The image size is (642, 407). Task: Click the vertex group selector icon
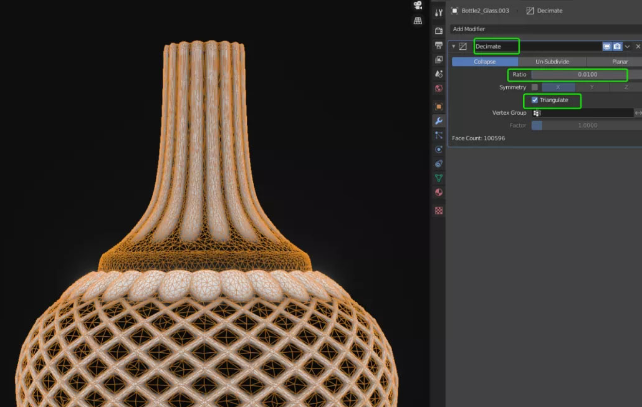click(x=537, y=113)
